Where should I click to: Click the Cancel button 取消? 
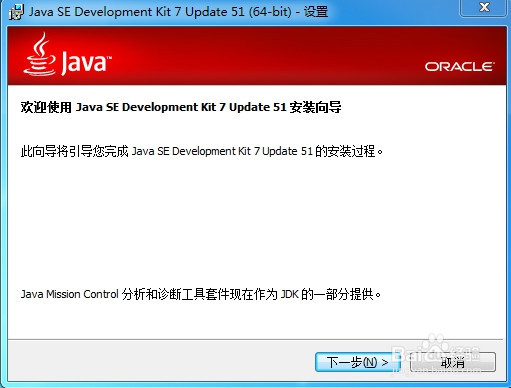pyautogui.click(x=453, y=362)
